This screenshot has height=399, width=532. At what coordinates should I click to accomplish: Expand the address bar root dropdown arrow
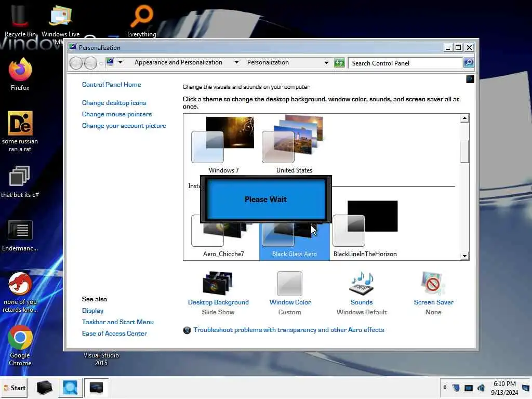coord(120,62)
